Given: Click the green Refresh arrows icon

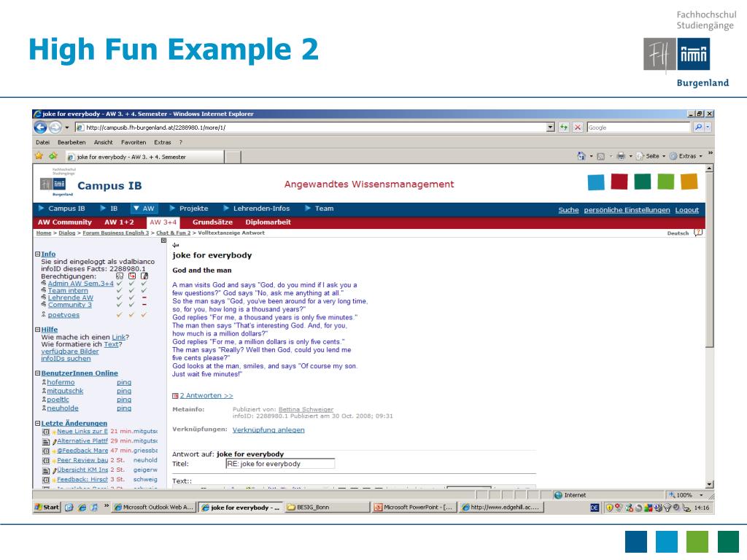Looking at the screenshot, I should (564, 127).
